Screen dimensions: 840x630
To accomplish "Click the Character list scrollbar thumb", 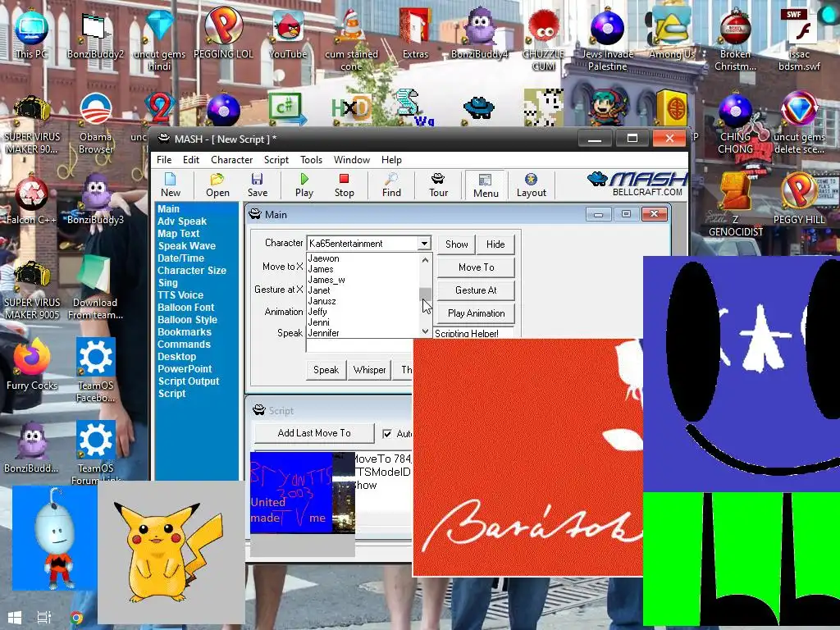I will click(x=426, y=294).
